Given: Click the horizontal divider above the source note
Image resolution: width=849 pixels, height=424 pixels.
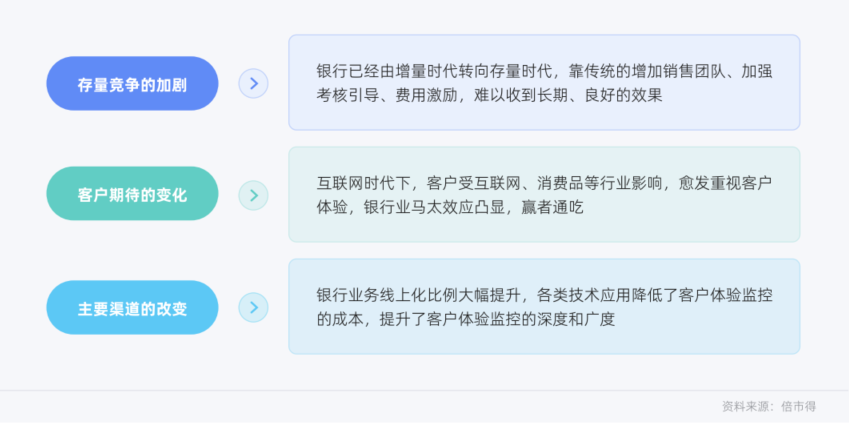Looking at the screenshot, I should point(424,390).
